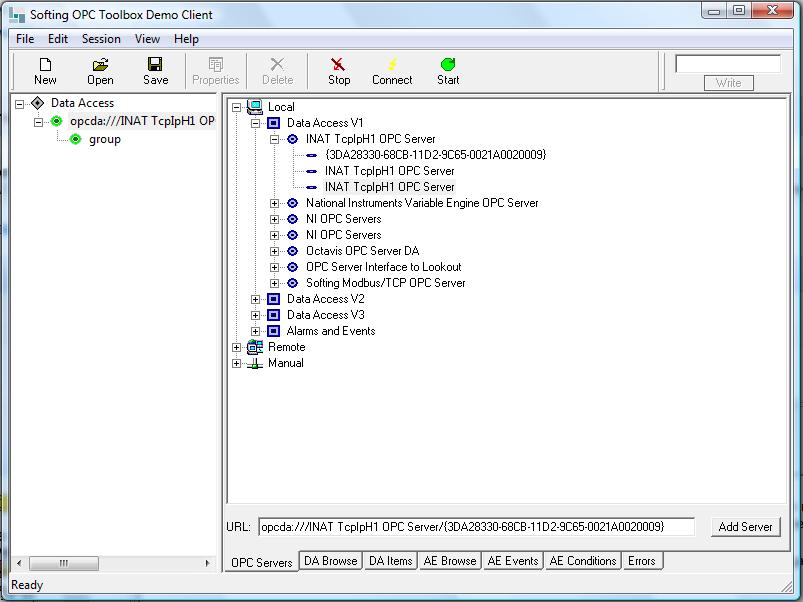The width and height of the screenshot is (803, 602).
Task: Click the Data Access V2 square icon
Action: click(273, 299)
